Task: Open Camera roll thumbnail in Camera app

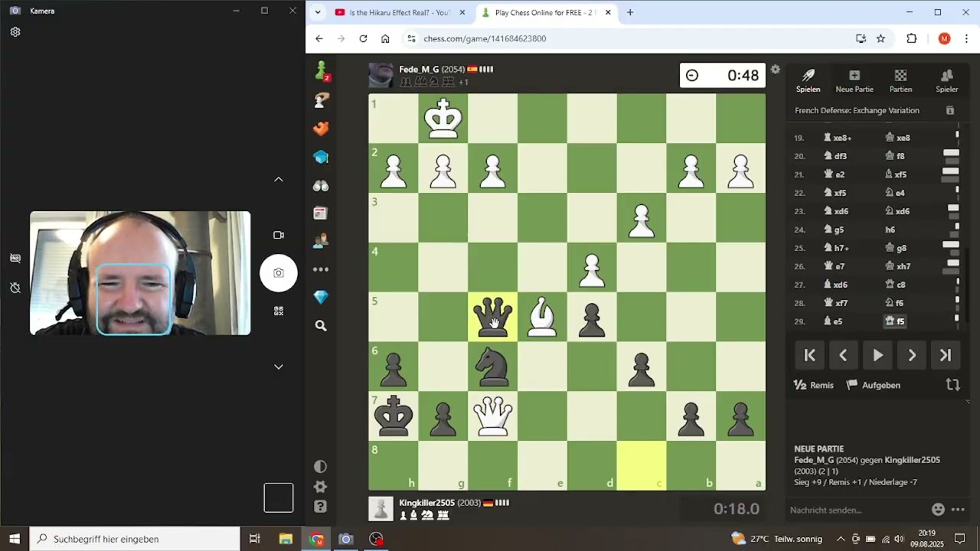Action: click(x=279, y=497)
